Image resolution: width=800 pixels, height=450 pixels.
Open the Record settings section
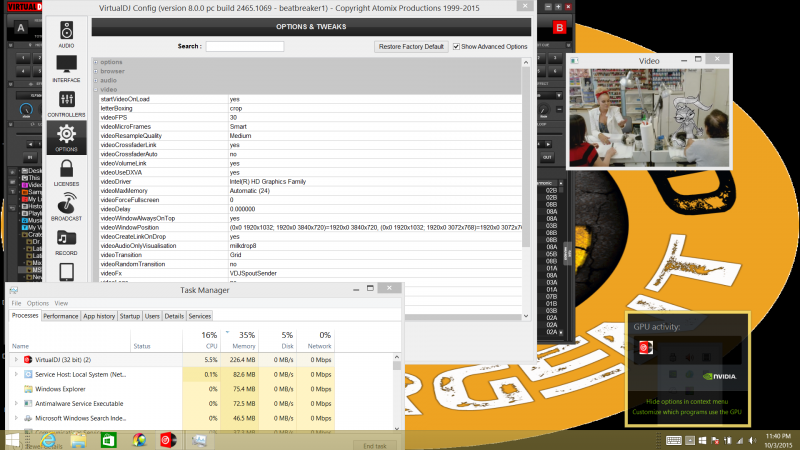point(66,241)
